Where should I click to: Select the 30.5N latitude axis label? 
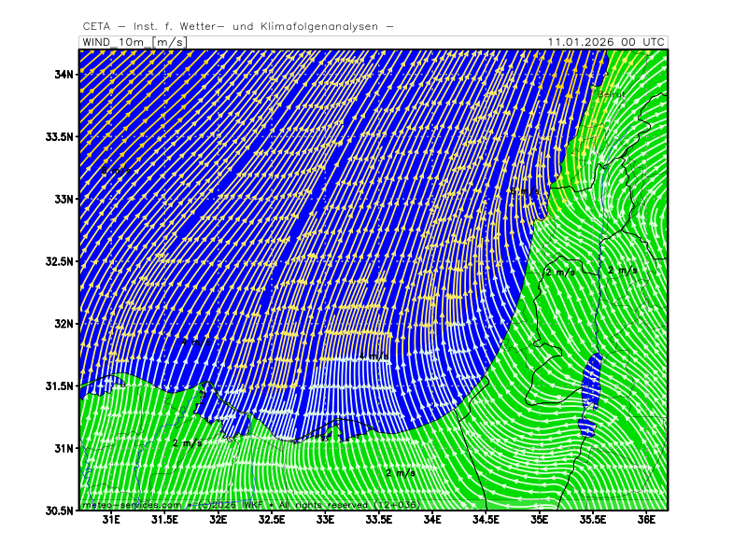[58, 511]
